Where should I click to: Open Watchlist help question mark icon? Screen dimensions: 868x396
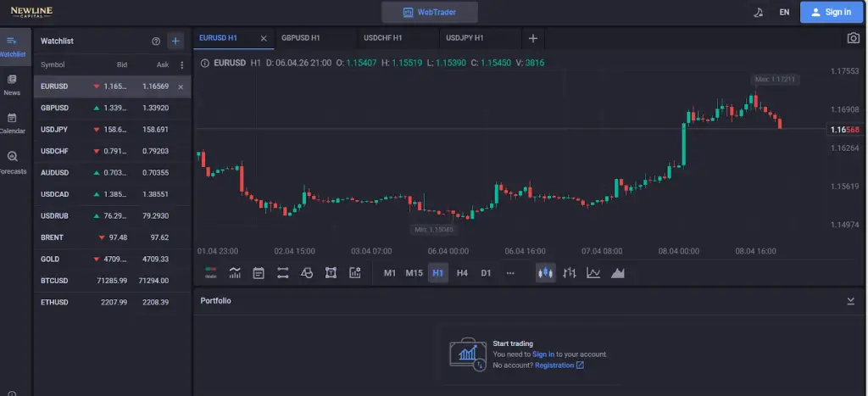click(x=156, y=41)
